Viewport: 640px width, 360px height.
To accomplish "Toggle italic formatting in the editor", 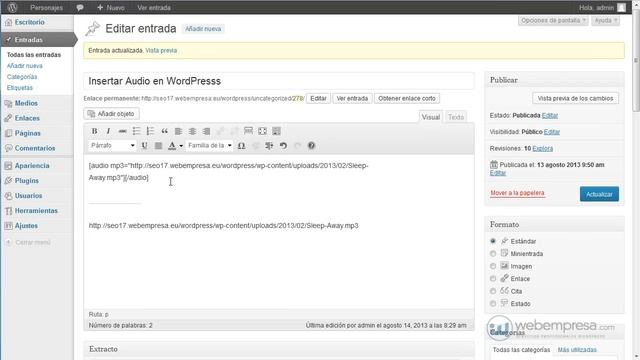I will pos(108,131).
